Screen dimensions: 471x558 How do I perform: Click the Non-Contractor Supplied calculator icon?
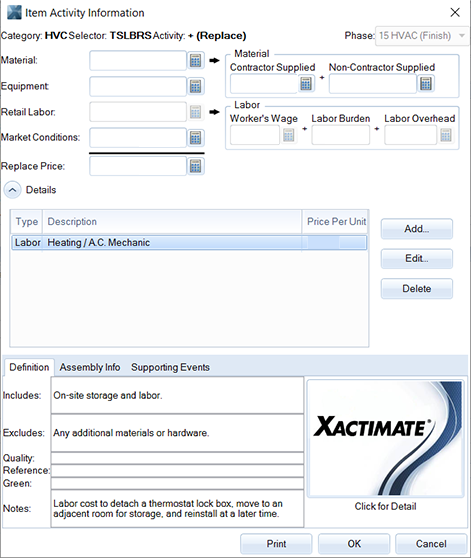click(426, 84)
